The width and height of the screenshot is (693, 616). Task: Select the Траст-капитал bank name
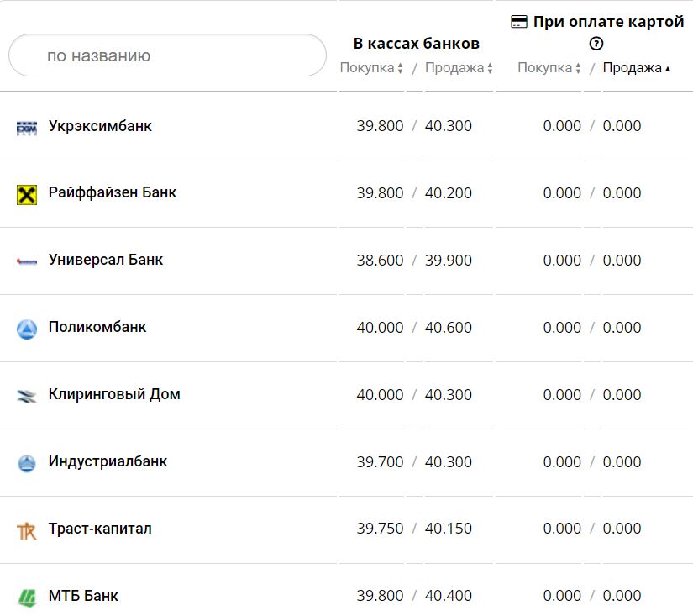tap(100, 529)
